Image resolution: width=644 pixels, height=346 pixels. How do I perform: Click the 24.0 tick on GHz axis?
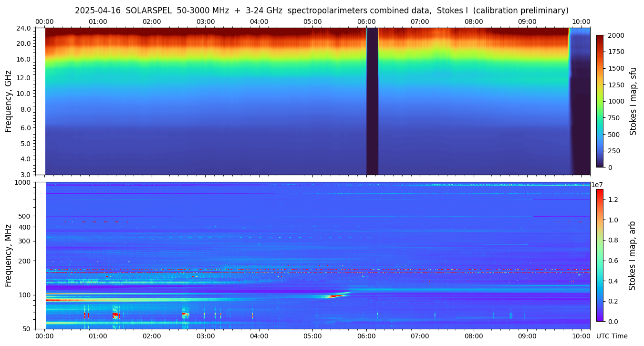click(24, 28)
